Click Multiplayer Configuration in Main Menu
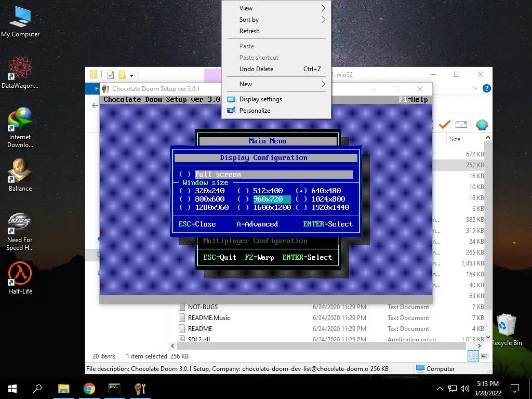The width and height of the screenshot is (532, 399). (x=255, y=241)
